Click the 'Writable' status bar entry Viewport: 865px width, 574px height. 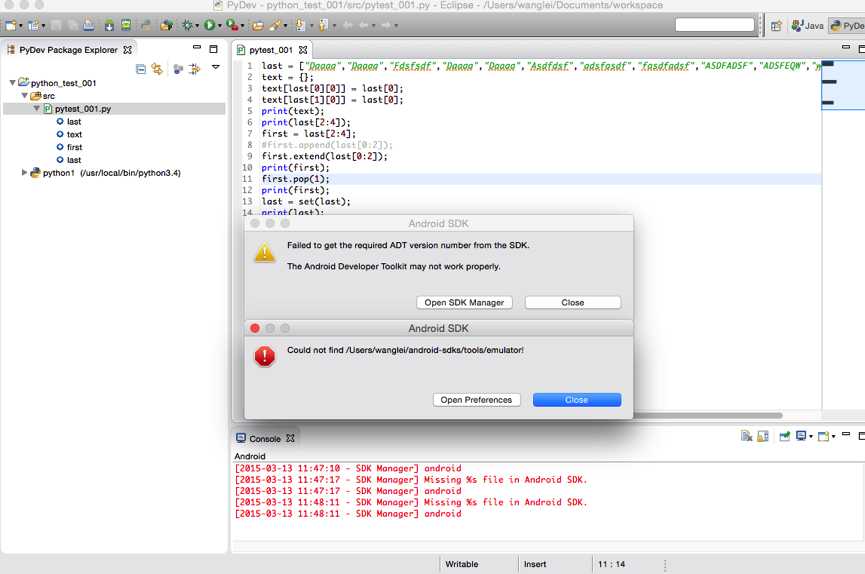click(x=462, y=564)
